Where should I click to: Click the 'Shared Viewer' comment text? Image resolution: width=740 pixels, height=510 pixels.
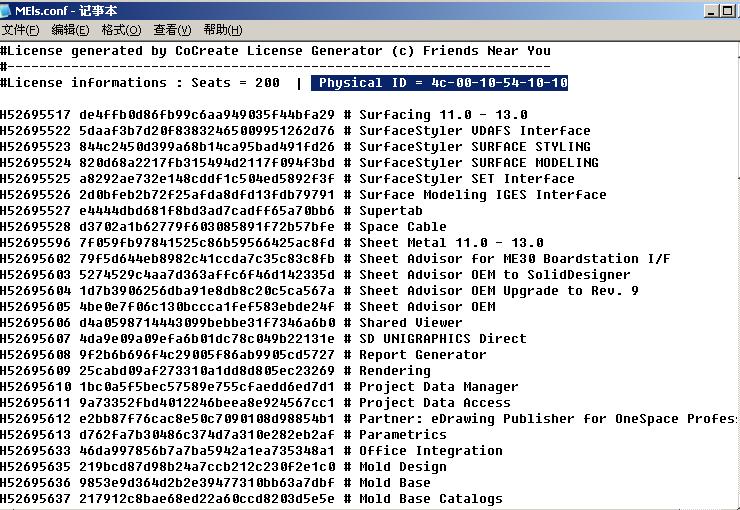(x=411, y=323)
